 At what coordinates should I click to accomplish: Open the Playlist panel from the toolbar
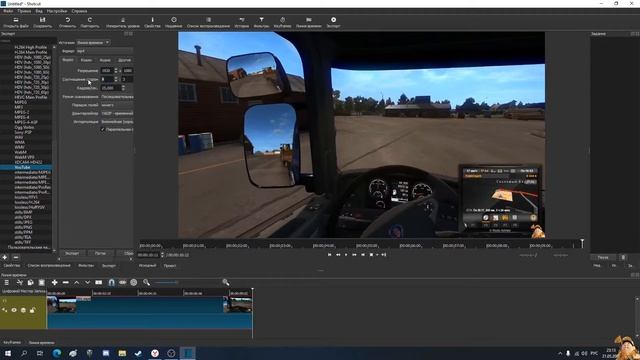point(208,22)
